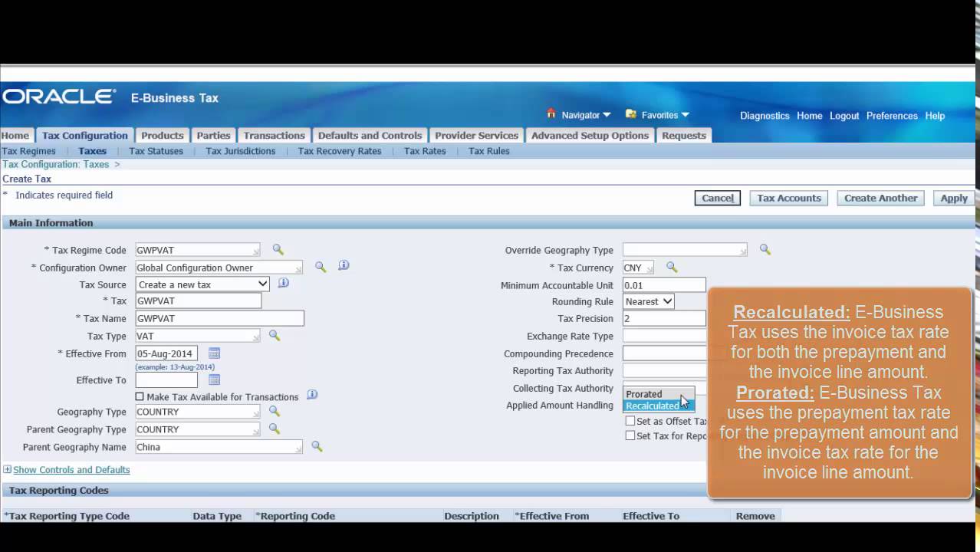Go to Tax Rates subtab
Screen dimensions: 980x552
(x=425, y=151)
